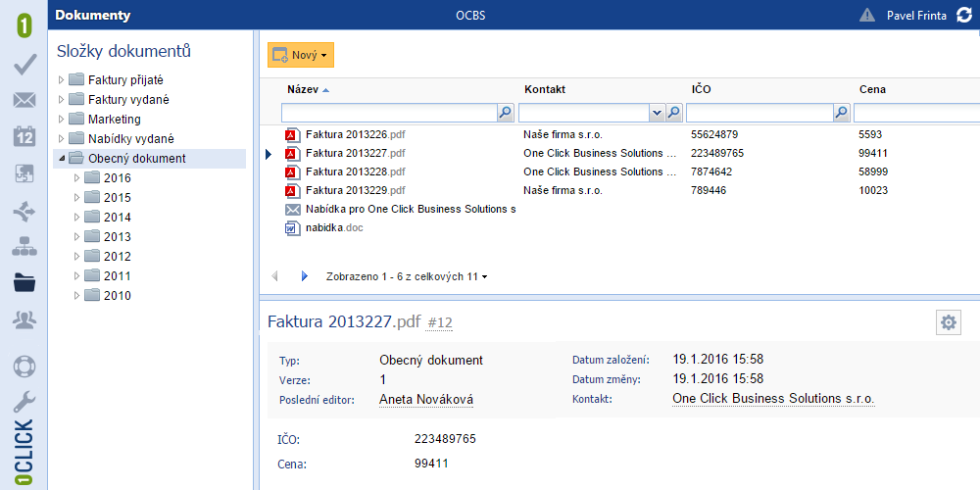
Task: Click the PDF icon of Faktura 2013229
Action: coord(292,191)
